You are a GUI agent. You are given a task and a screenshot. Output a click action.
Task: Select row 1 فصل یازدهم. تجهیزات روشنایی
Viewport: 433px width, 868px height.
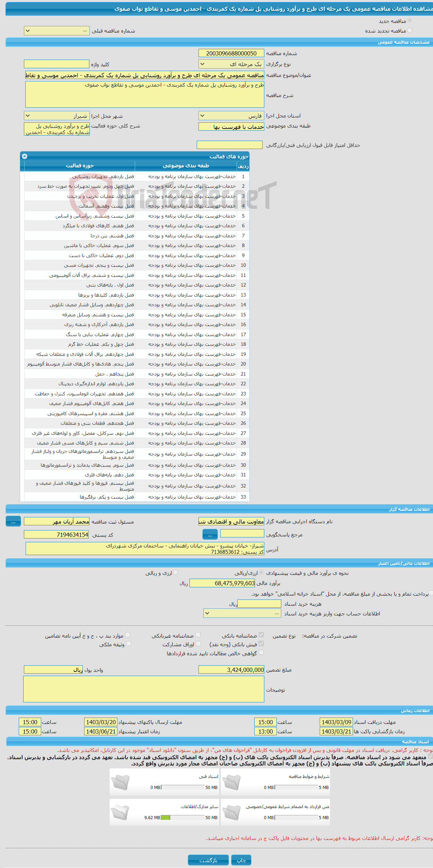tap(137, 176)
